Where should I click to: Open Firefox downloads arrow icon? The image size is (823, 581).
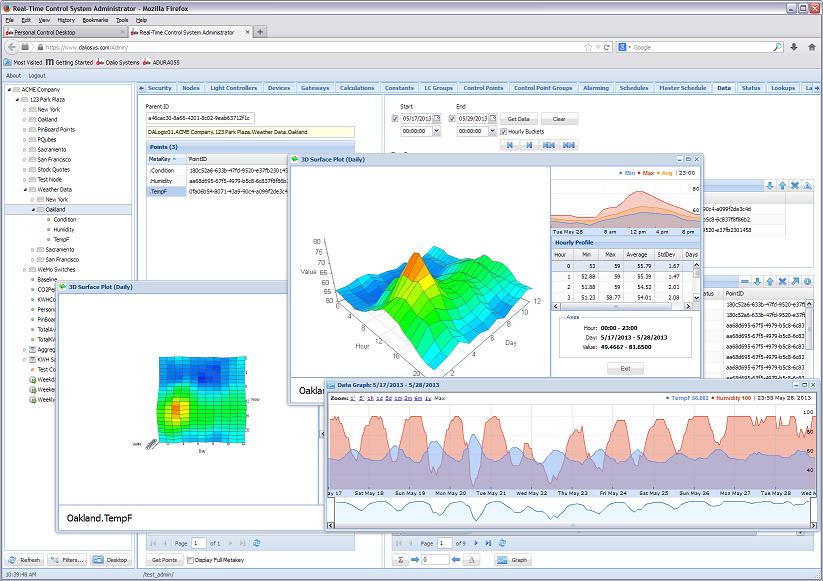pyautogui.click(x=794, y=47)
